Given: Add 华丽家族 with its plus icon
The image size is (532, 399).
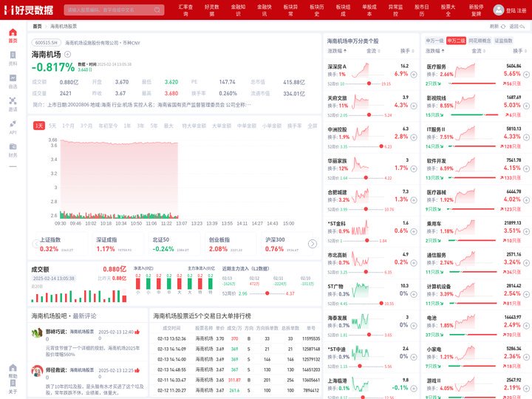Looking at the screenshot, I should 414,168.
